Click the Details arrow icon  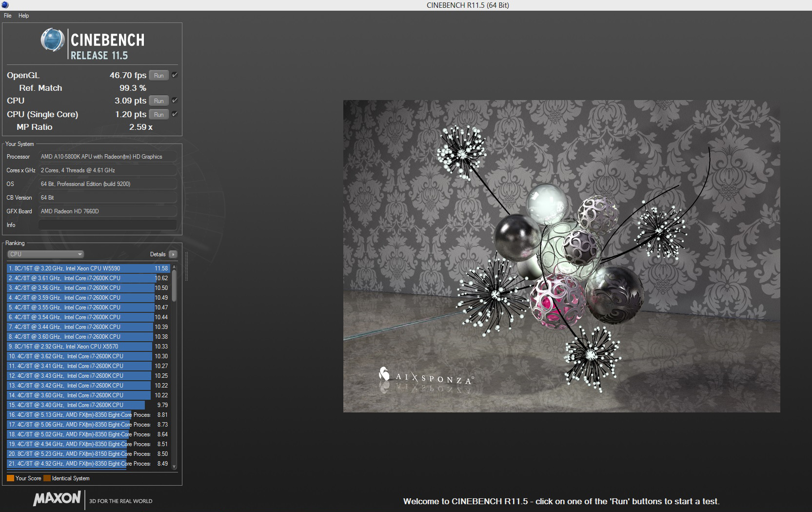pyautogui.click(x=173, y=254)
